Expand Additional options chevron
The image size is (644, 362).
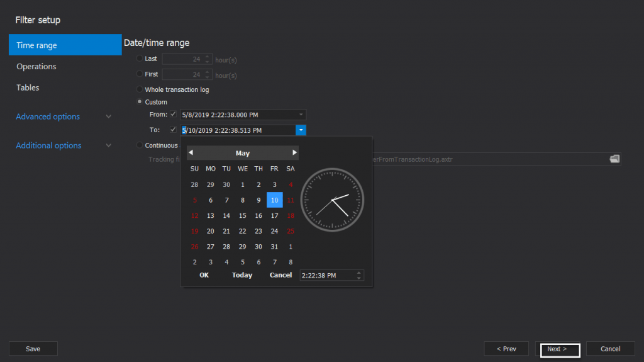(108, 145)
